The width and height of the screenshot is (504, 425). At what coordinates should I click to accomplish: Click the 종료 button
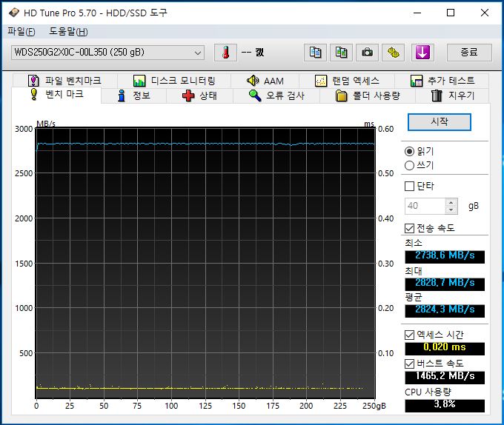468,53
